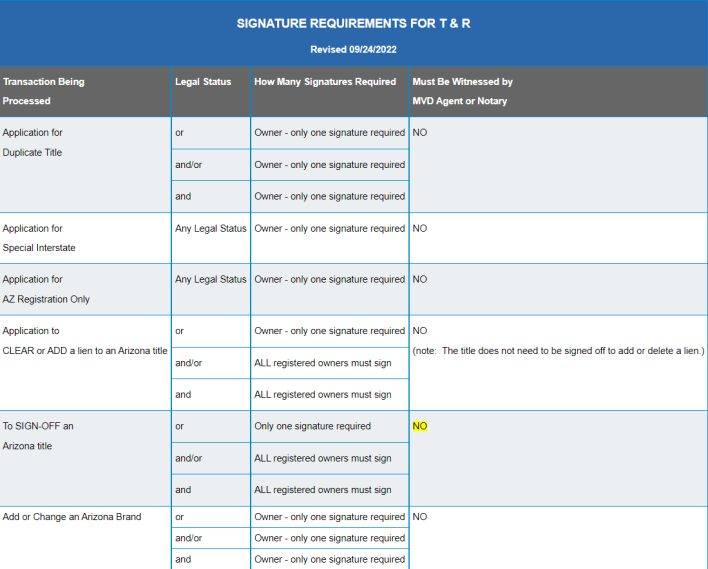Viewport: 708px width, 569px height.
Task: Click the yellow-highlighted 'NO' in SIGN-OFF row
Action: [419, 426]
